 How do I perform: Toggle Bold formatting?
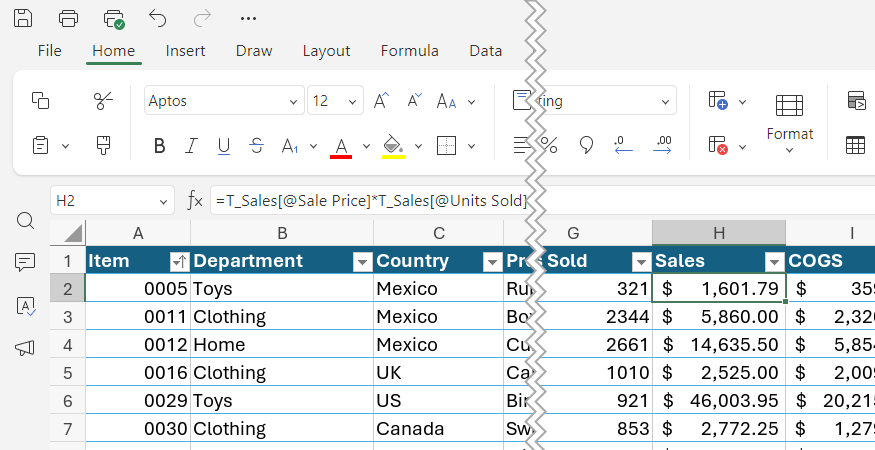[x=159, y=146]
